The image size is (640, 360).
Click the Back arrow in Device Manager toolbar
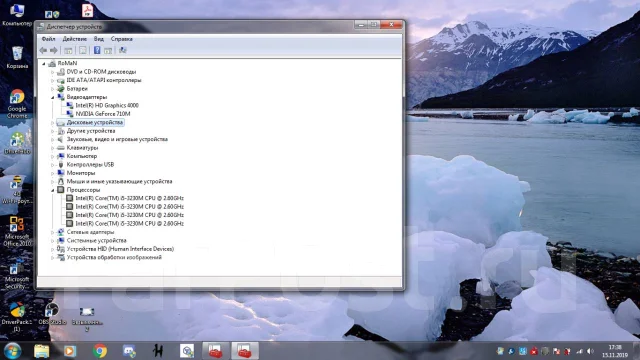point(43,50)
